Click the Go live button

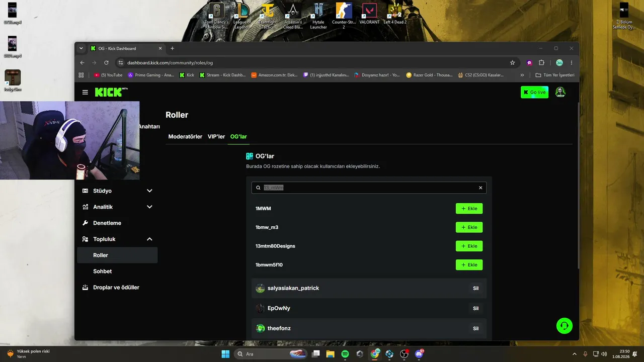[534, 92]
